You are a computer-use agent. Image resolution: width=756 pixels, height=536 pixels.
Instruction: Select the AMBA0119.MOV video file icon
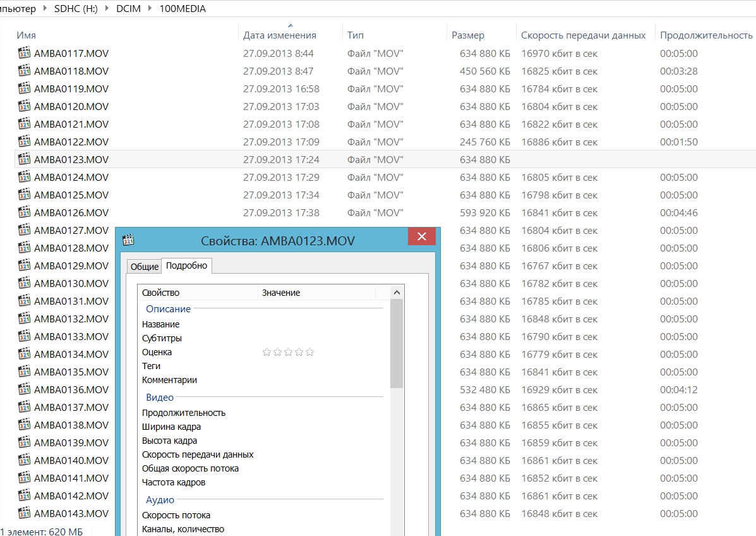(x=25, y=88)
